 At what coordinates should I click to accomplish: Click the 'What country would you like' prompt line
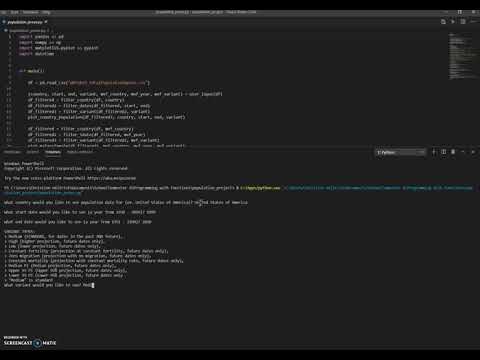click(x=126, y=202)
